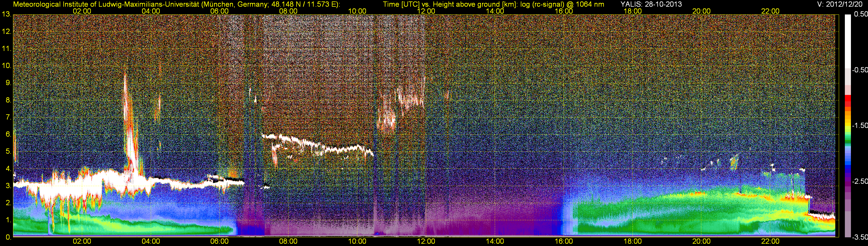Select 14:00 label on bottom time axis

[x=495, y=241]
